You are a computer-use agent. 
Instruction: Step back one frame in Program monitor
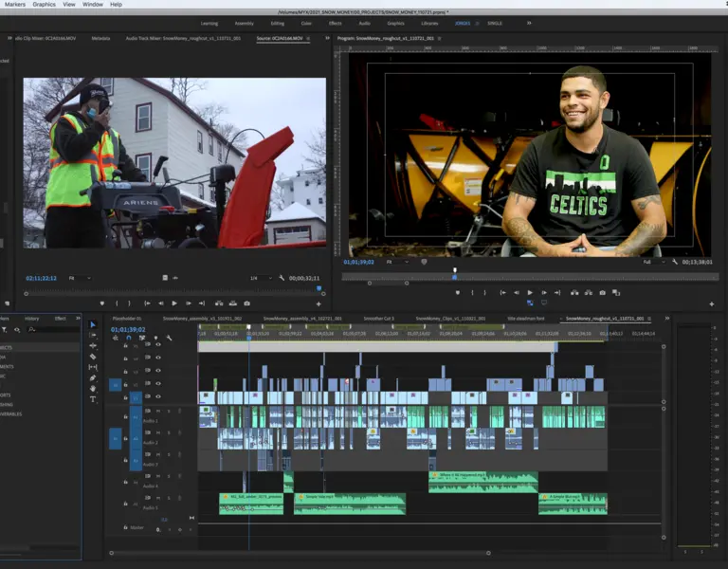coord(517,293)
